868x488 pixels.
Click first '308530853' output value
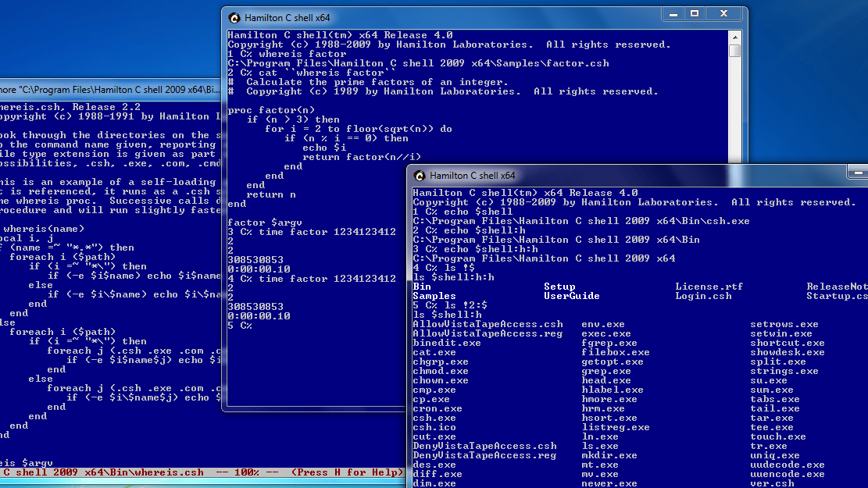(x=255, y=260)
